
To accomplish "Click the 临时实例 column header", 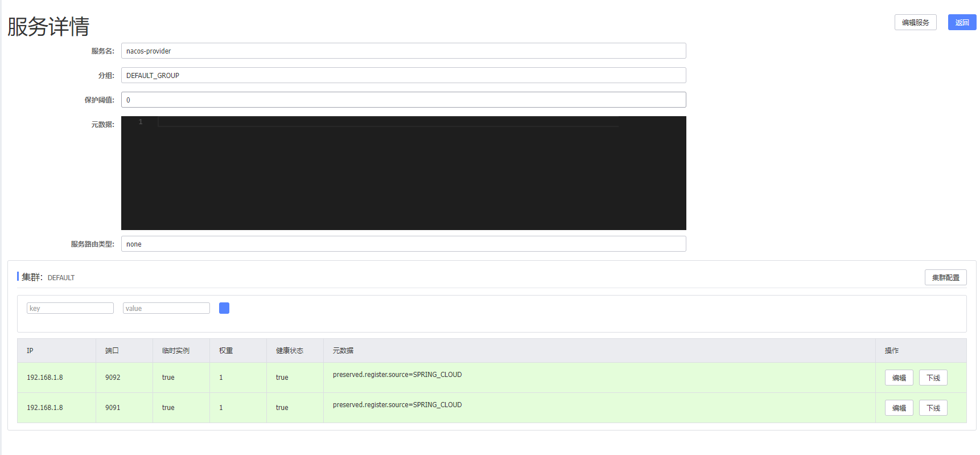I will coord(181,351).
